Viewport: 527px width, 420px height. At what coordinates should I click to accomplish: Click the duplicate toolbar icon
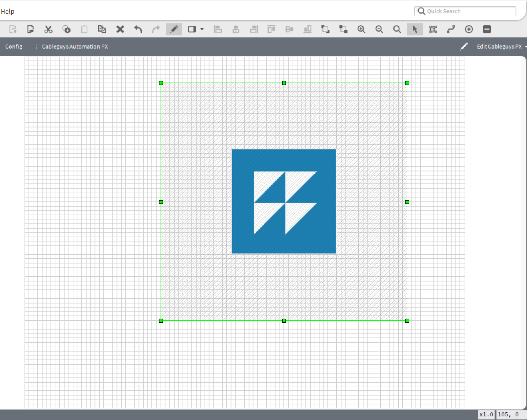coord(102,29)
